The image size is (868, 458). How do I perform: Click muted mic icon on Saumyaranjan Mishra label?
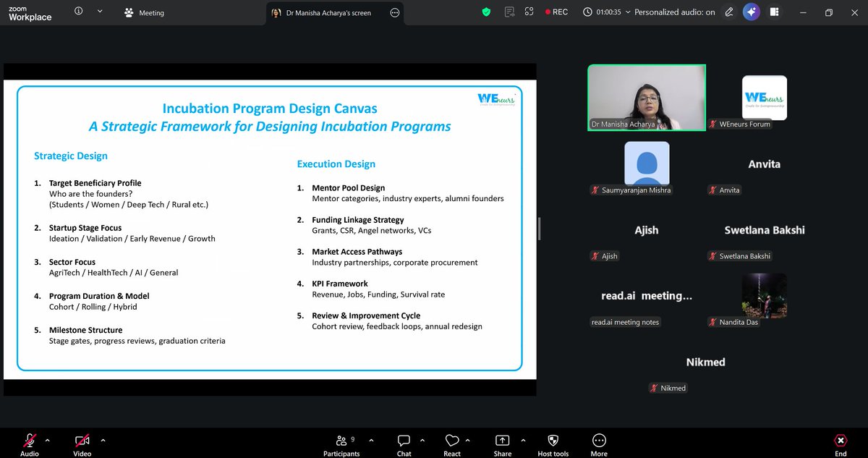pos(595,190)
